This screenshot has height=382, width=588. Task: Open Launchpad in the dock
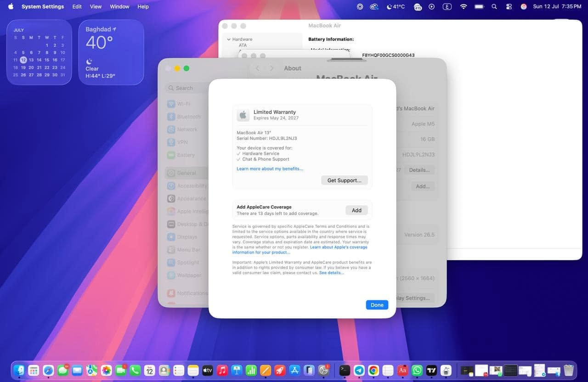tap(34, 370)
